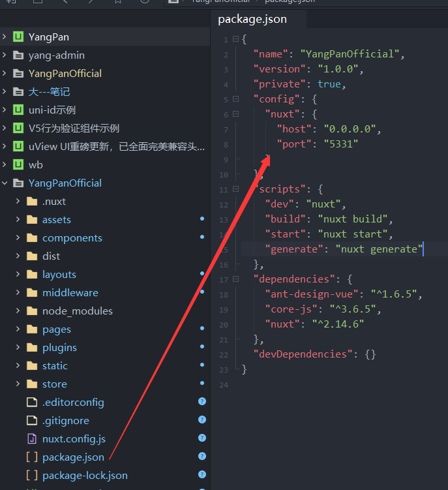This screenshot has width=448, height=490.
Task: Click the green project icon beside YangPan
Action: coord(18,37)
